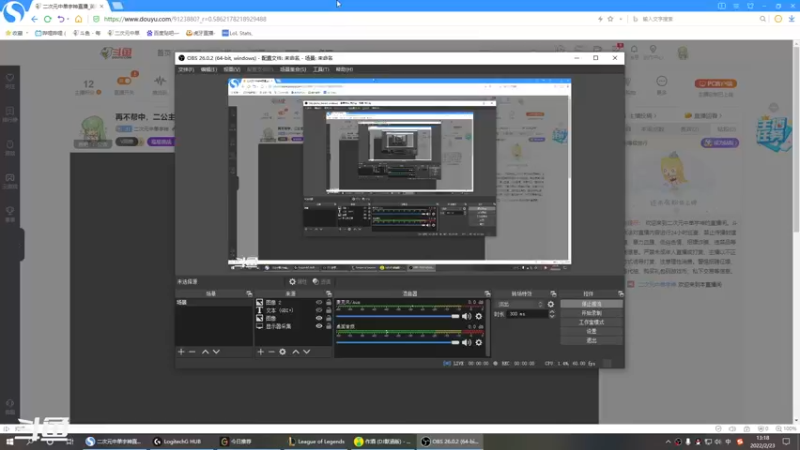Screen dimensions: 800x450
Task: Click the browser address bar URL
Action: [185, 19]
